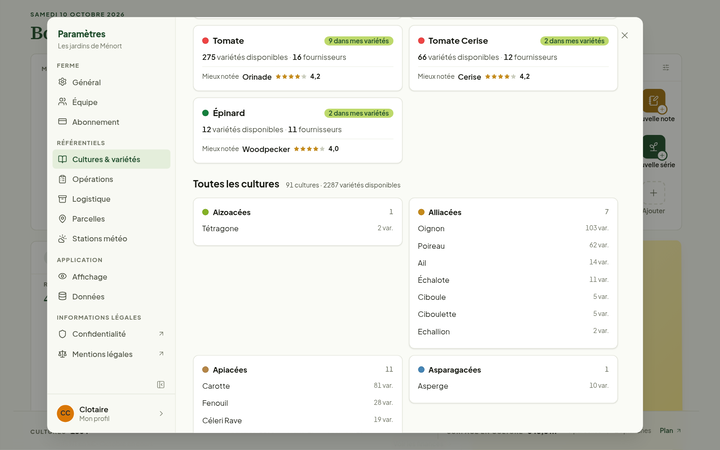720x450 pixels.
Task: Select Asperge row
Action: pos(513,386)
